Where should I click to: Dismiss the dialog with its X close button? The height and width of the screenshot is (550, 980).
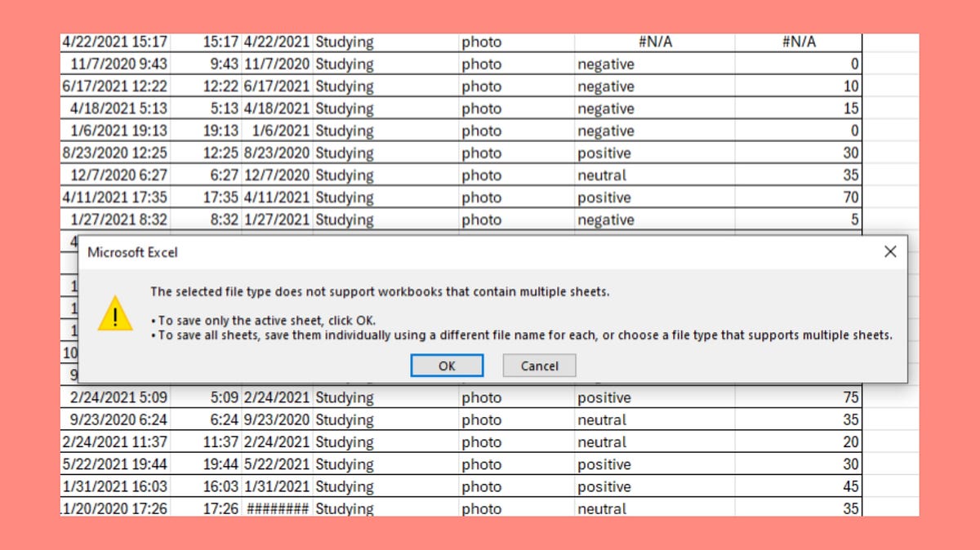click(x=889, y=251)
